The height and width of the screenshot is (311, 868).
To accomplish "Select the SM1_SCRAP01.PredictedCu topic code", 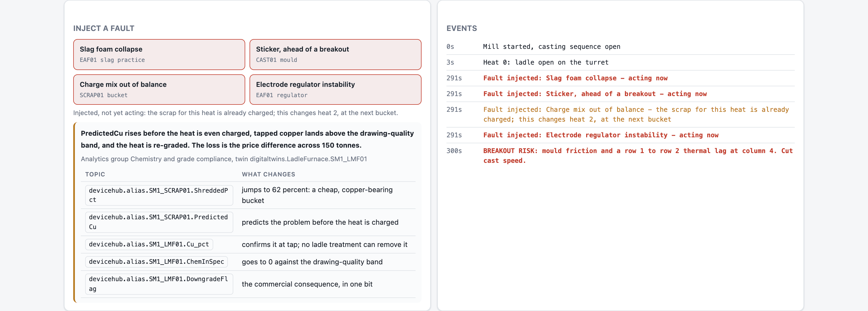I will pos(159,222).
